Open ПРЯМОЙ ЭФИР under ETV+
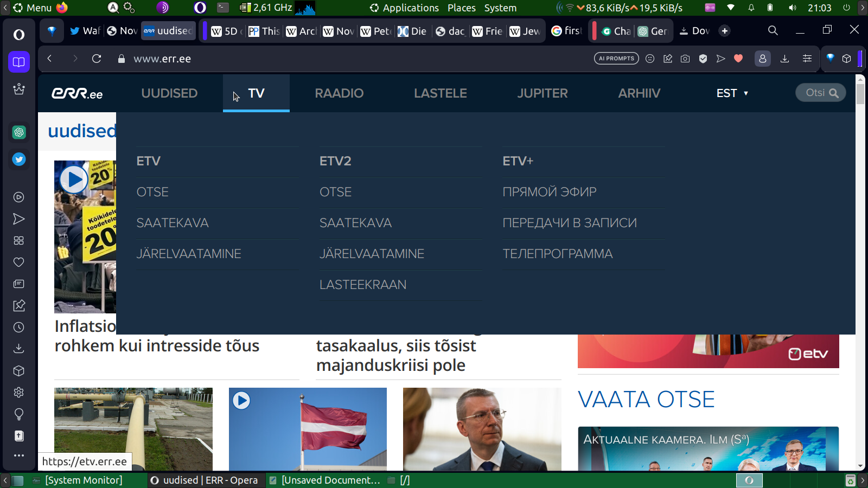 pyautogui.click(x=550, y=192)
